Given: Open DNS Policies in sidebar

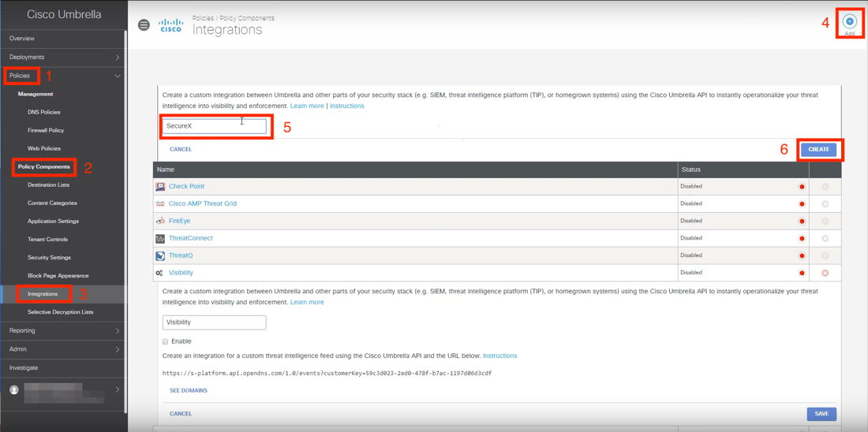Looking at the screenshot, I should point(43,112).
